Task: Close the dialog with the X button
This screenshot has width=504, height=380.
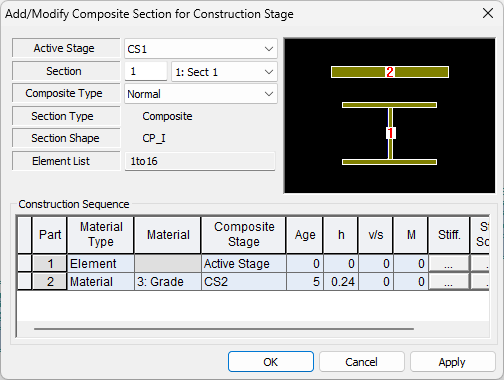Action: click(488, 13)
